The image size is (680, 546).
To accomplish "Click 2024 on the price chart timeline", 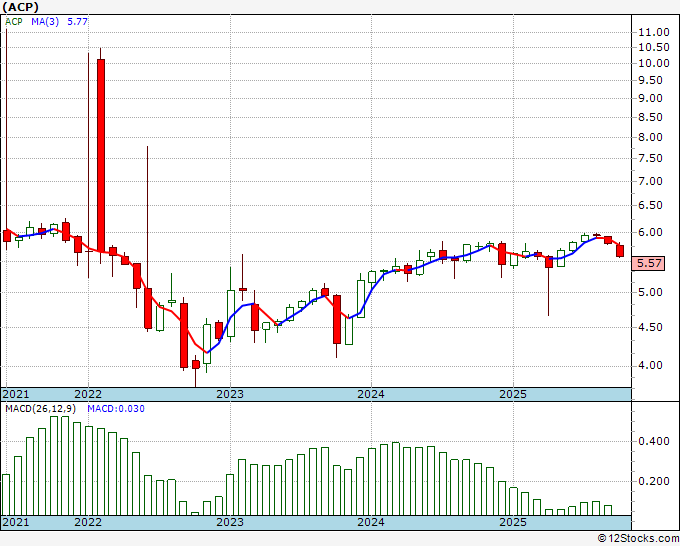I will [371, 394].
